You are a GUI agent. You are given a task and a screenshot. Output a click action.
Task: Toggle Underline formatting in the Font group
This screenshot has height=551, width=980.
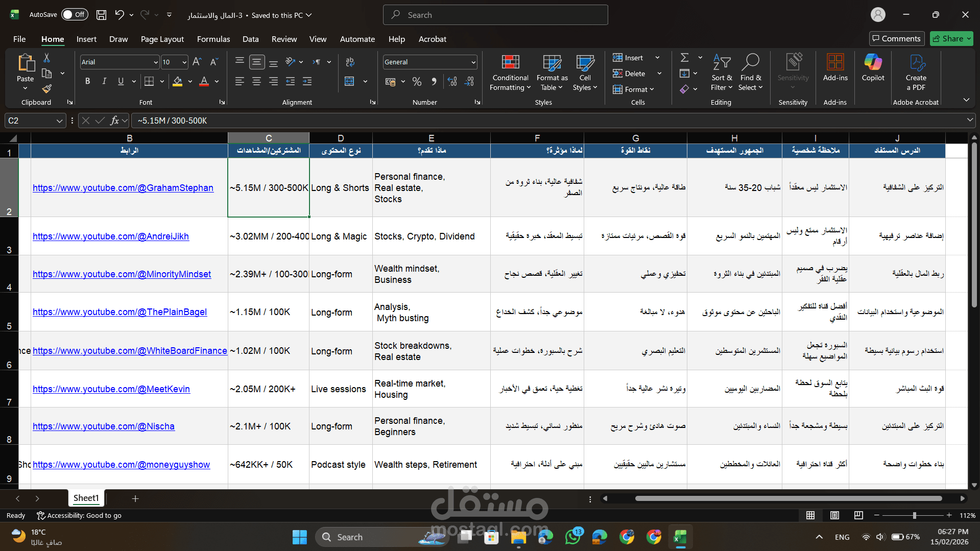[121, 81]
